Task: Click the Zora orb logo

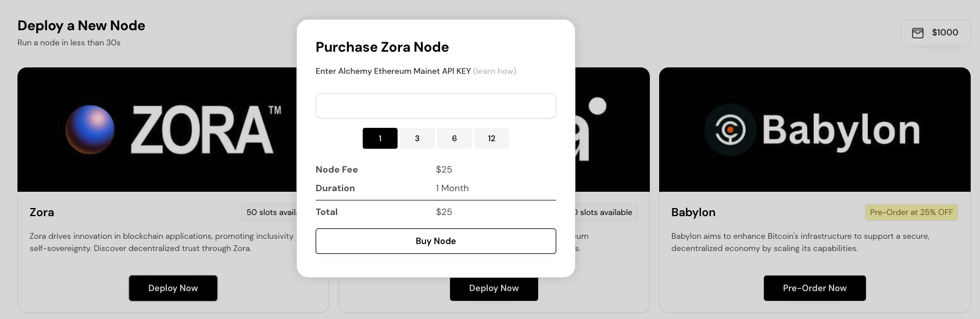Action: tap(90, 130)
